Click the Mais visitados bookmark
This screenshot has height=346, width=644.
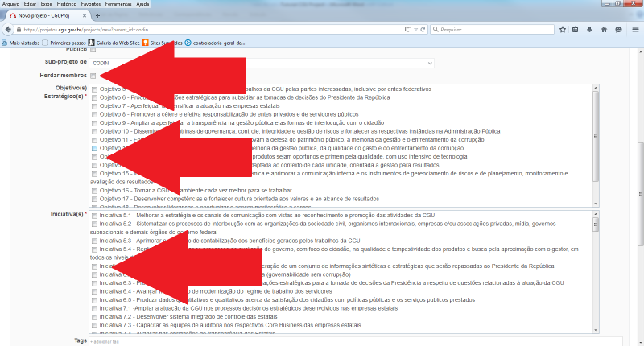(x=24, y=43)
